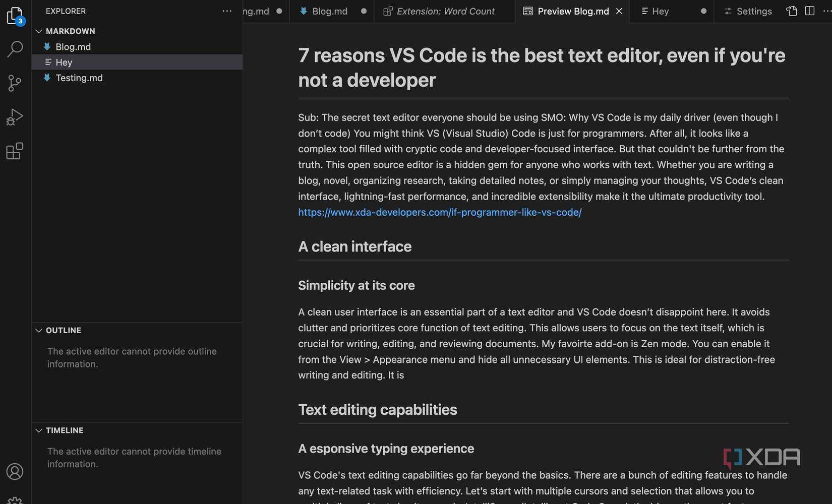Screen dimensions: 832x504
Task: Collapse the MARKDOWN folder section
Action: (x=39, y=31)
